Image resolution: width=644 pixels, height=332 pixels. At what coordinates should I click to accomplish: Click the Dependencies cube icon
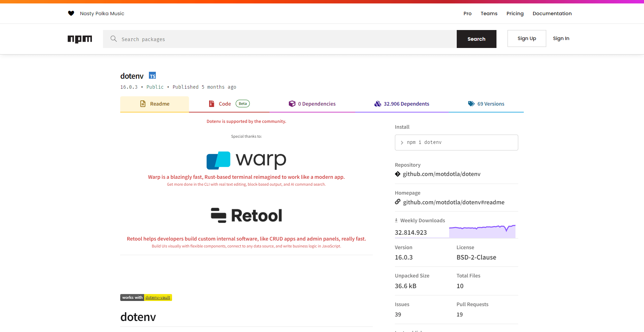coord(292,104)
